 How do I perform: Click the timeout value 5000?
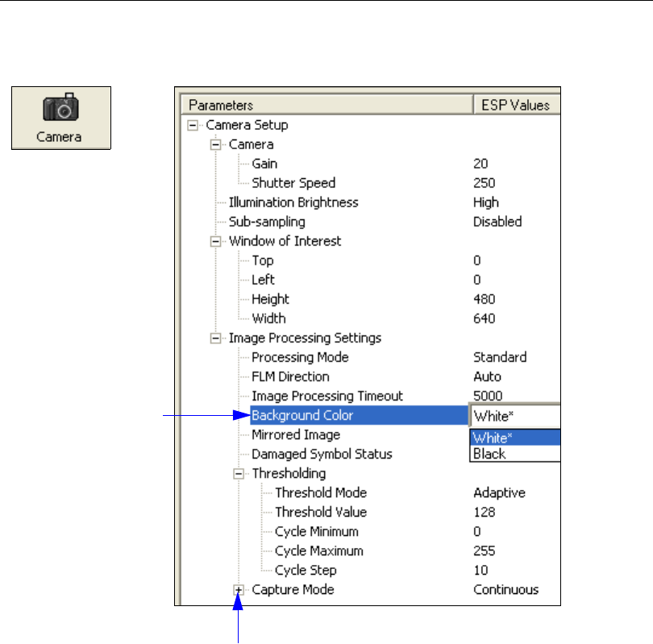tap(488, 396)
